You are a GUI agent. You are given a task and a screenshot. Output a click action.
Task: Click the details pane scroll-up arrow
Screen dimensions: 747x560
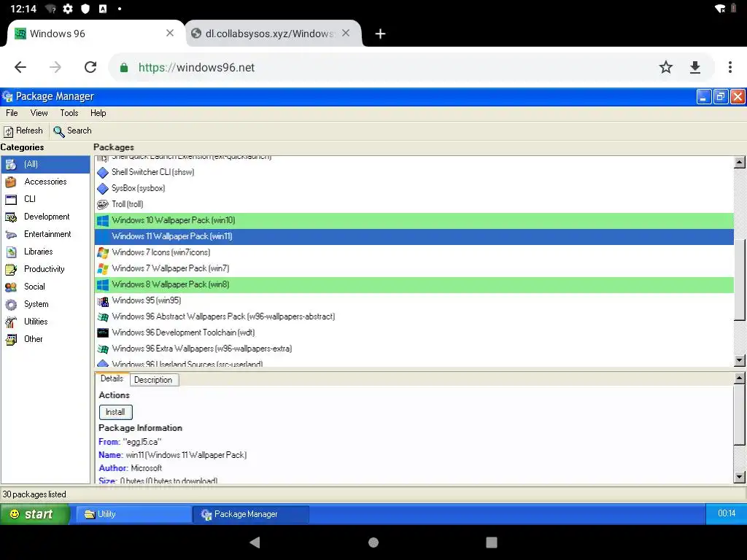tap(740, 378)
